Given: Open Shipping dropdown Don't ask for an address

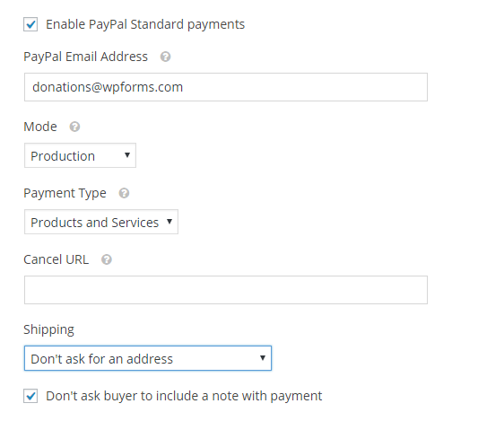Looking at the screenshot, I should [x=148, y=358].
